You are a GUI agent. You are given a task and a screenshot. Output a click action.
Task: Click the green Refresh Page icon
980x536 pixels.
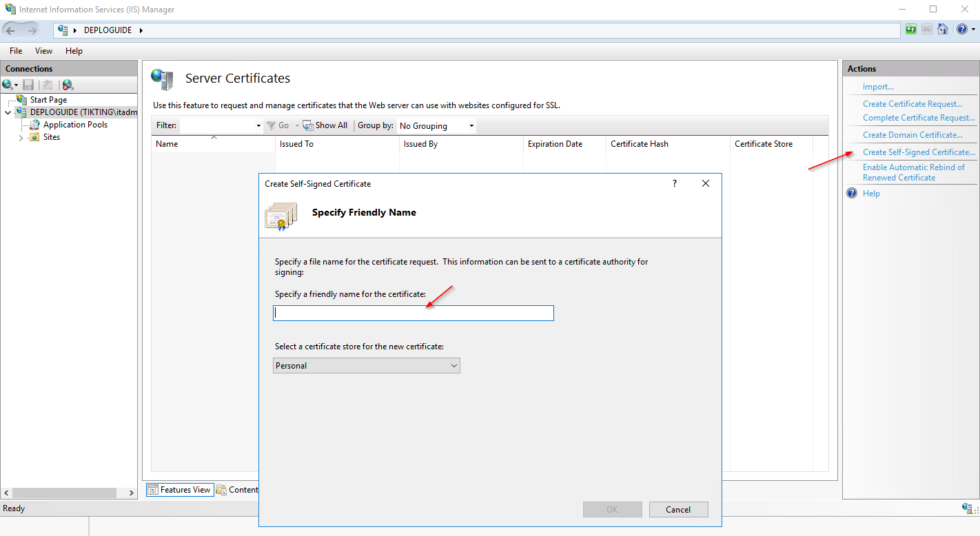(x=911, y=30)
